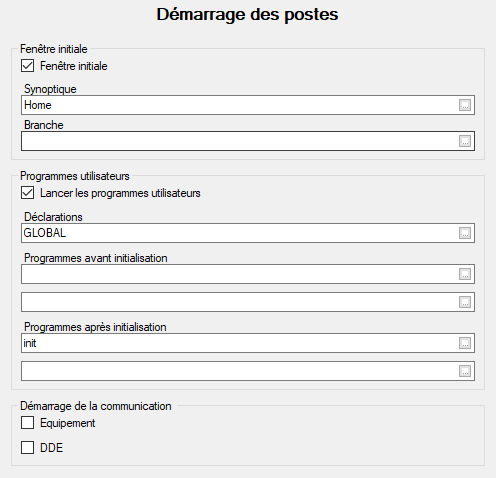Open the browse button for the Déclarations field
496x478 pixels.
(465, 233)
